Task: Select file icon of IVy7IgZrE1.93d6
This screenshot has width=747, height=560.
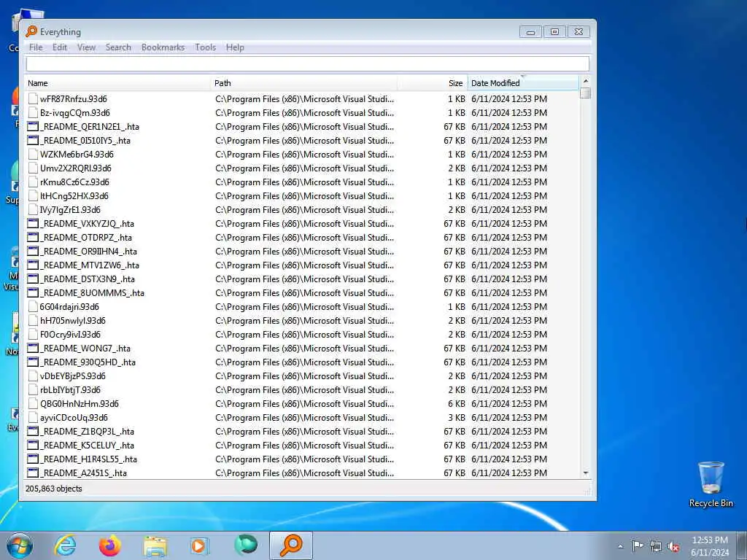Action: (33, 209)
